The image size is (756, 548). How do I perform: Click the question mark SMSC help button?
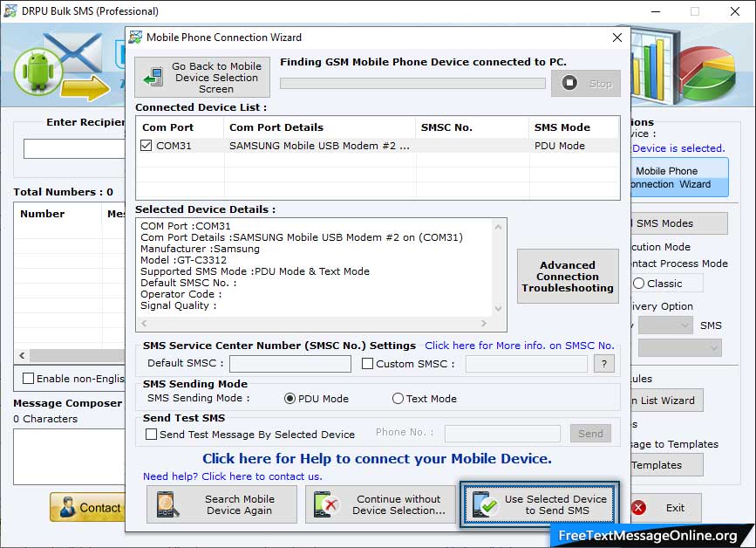pos(604,364)
